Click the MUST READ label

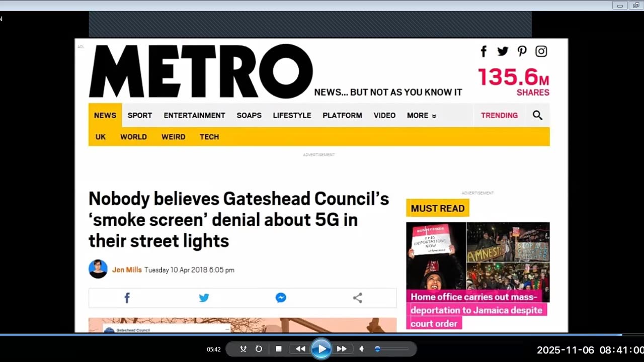tap(438, 208)
